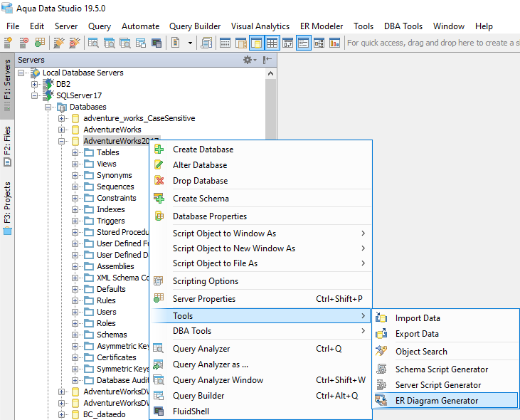Click the Object Search icon in submenu

click(x=382, y=352)
